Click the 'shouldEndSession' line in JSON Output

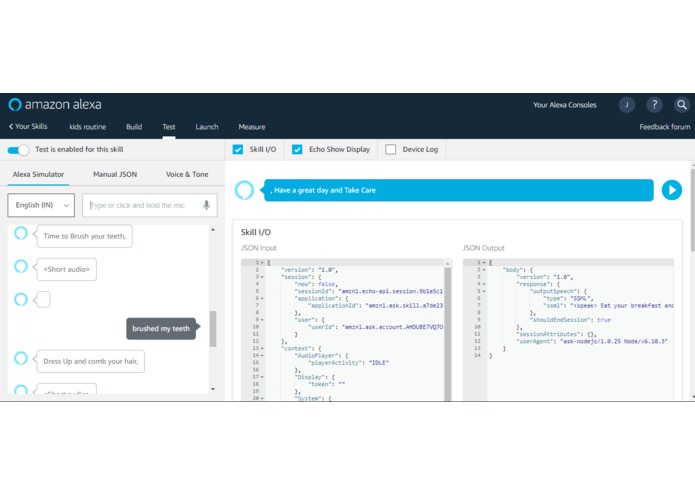click(x=571, y=319)
